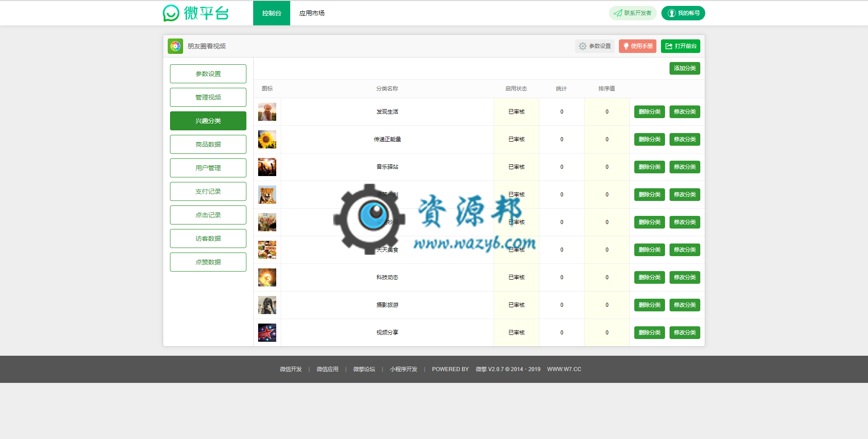
Task: Switch to the 控制台 tab
Action: point(272,13)
